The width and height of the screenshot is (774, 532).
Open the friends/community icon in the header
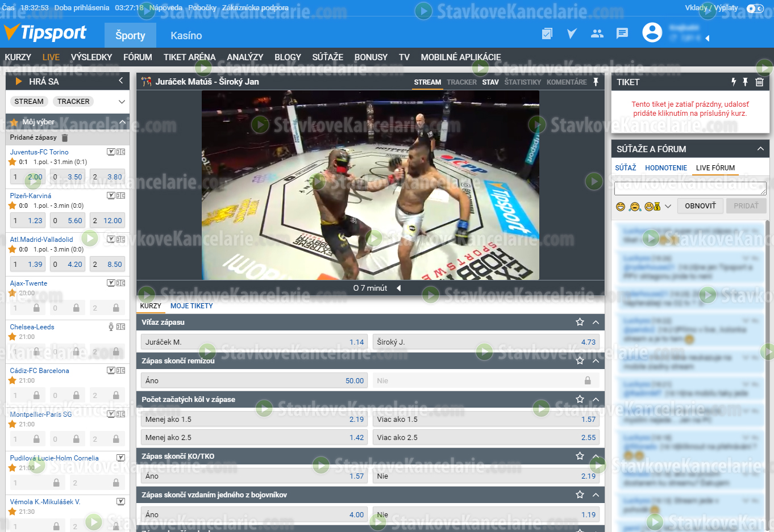[597, 33]
